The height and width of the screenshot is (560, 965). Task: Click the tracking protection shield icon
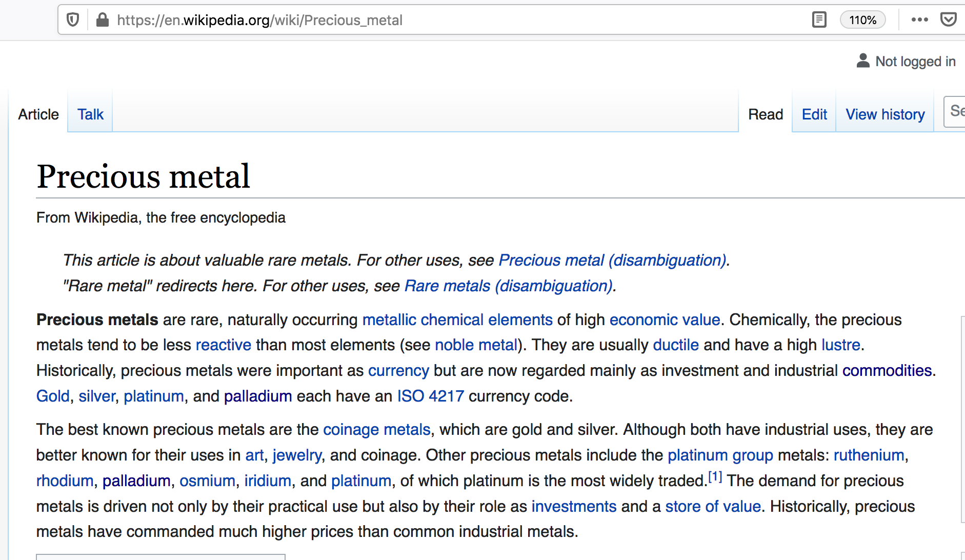coord(73,20)
